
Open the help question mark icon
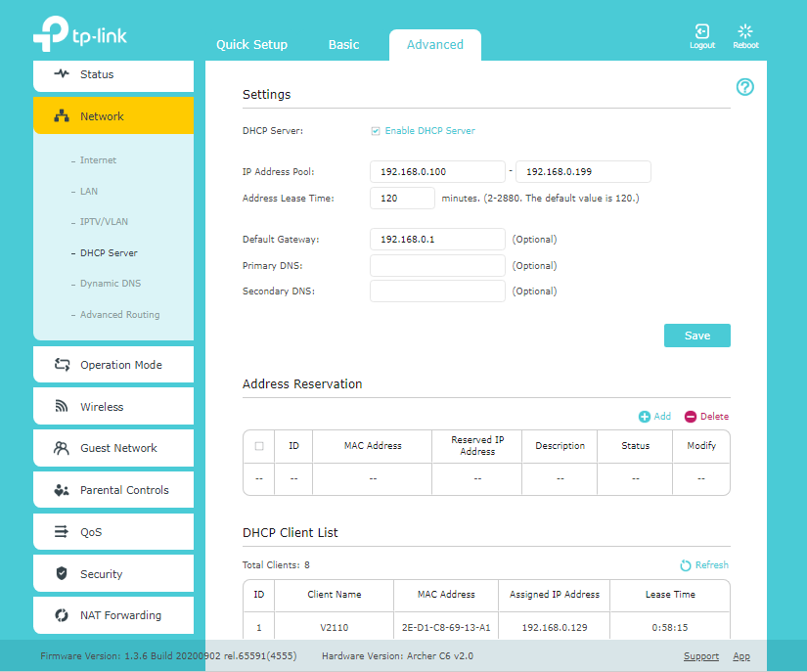tap(744, 88)
